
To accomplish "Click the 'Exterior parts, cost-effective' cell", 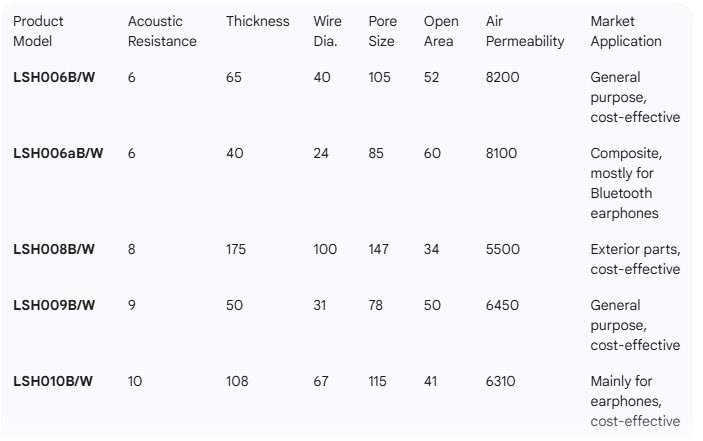I will [635, 260].
